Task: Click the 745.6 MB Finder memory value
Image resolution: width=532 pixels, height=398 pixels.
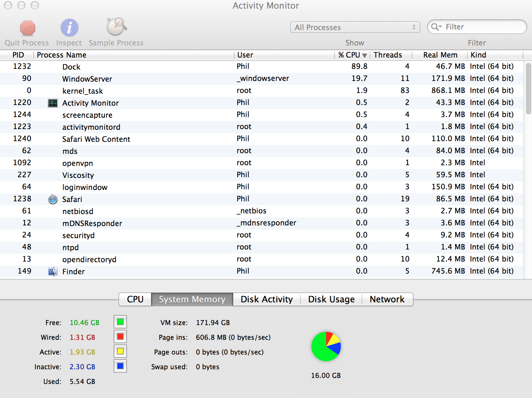Action: [x=448, y=271]
